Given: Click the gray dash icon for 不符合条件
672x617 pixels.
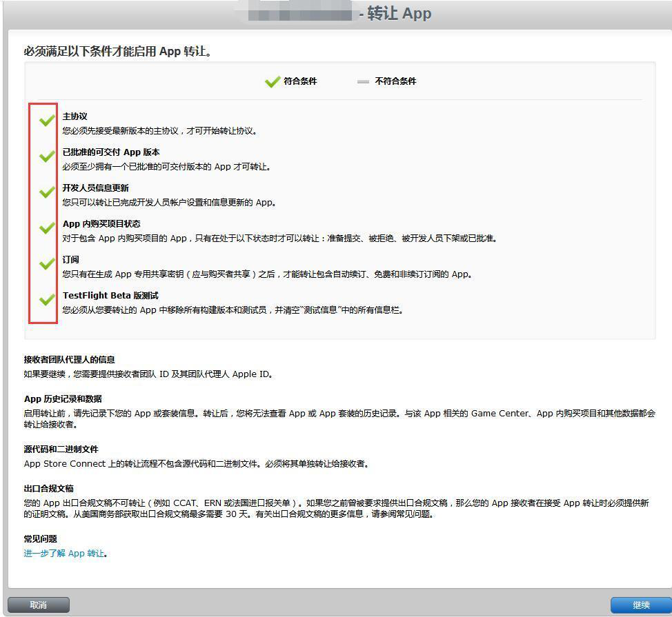Looking at the screenshot, I should point(363,81).
